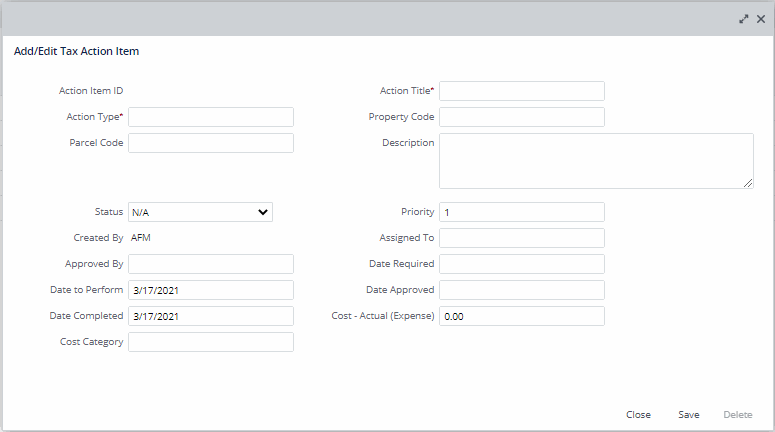Click inside the Description text area
Viewport: 775px width, 432px height.
(x=595, y=160)
